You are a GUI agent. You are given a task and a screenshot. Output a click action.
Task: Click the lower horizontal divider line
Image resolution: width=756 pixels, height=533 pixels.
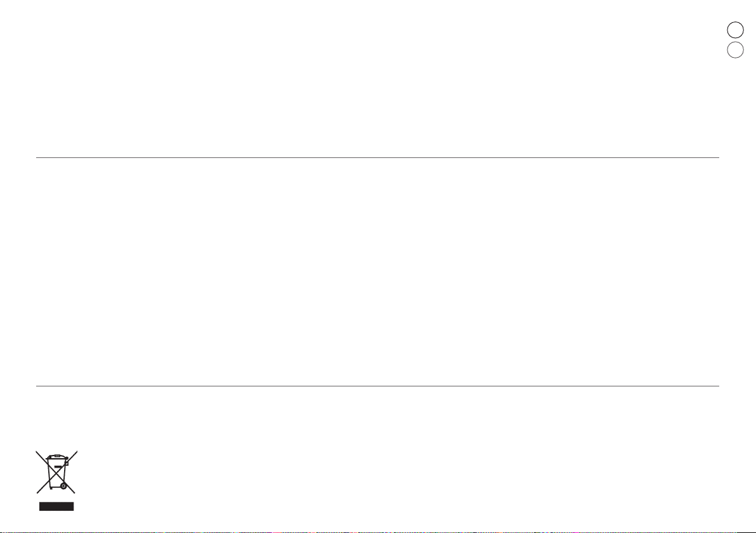pyautogui.click(x=377, y=386)
